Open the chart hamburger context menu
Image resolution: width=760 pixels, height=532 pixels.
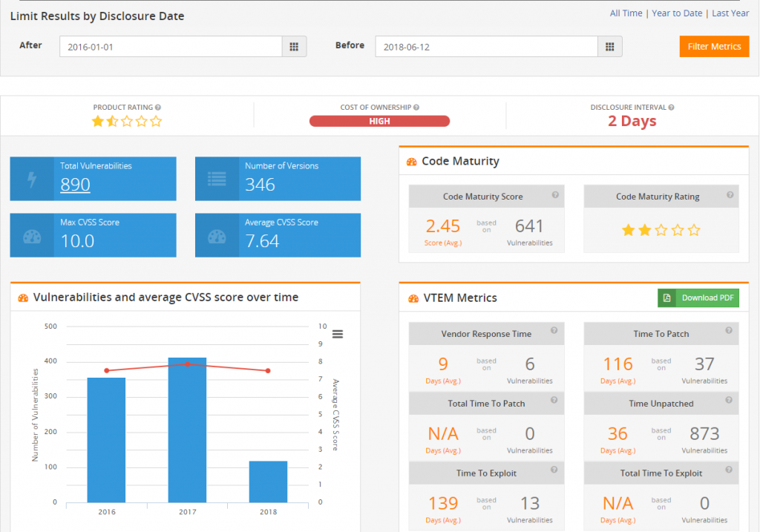tap(338, 334)
